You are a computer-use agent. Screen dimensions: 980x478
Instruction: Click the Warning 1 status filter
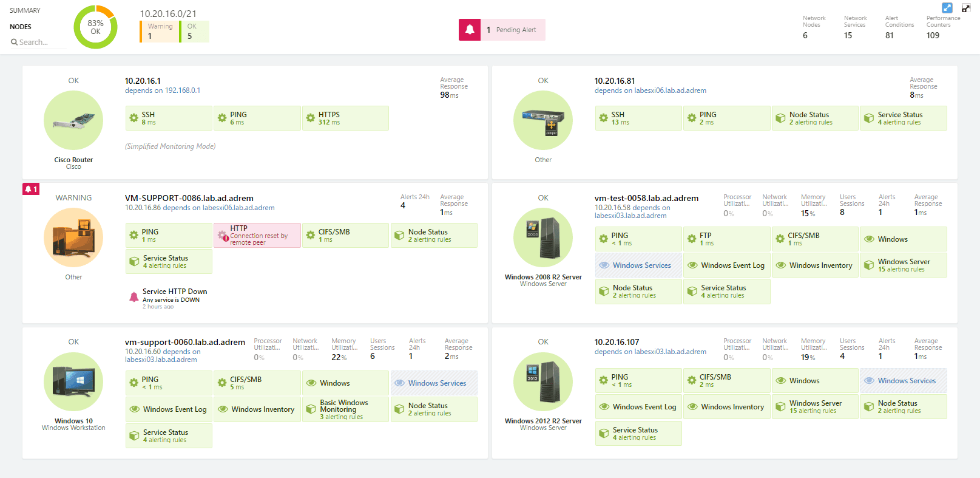tap(160, 32)
